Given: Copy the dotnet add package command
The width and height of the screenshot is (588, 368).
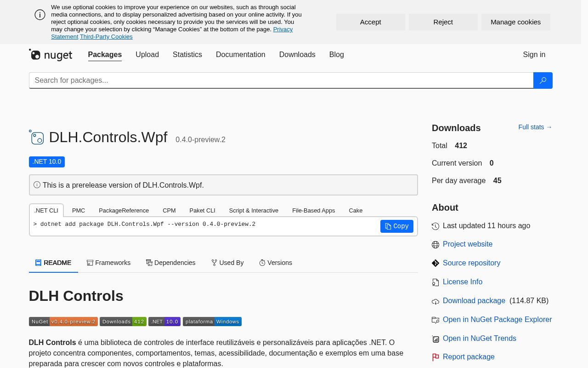Looking at the screenshot, I should pos(397,226).
